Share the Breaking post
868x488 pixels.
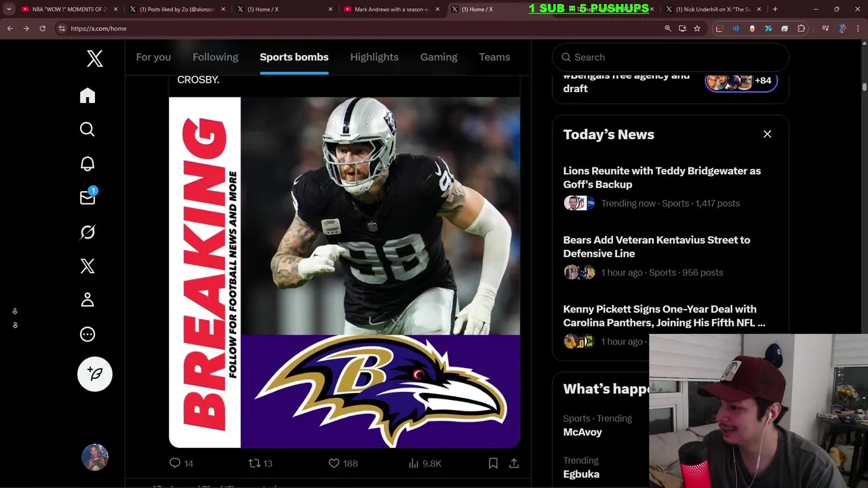click(514, 464)
